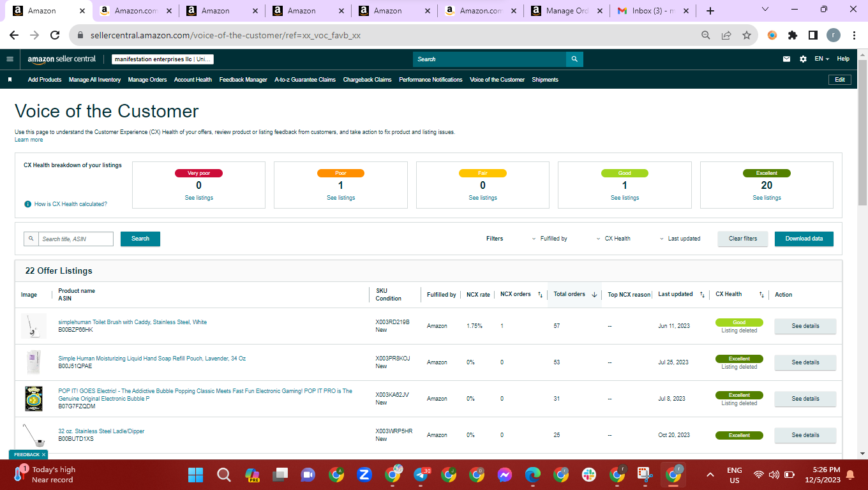Open the Seller Central hamburger menu

pos(10,59)
